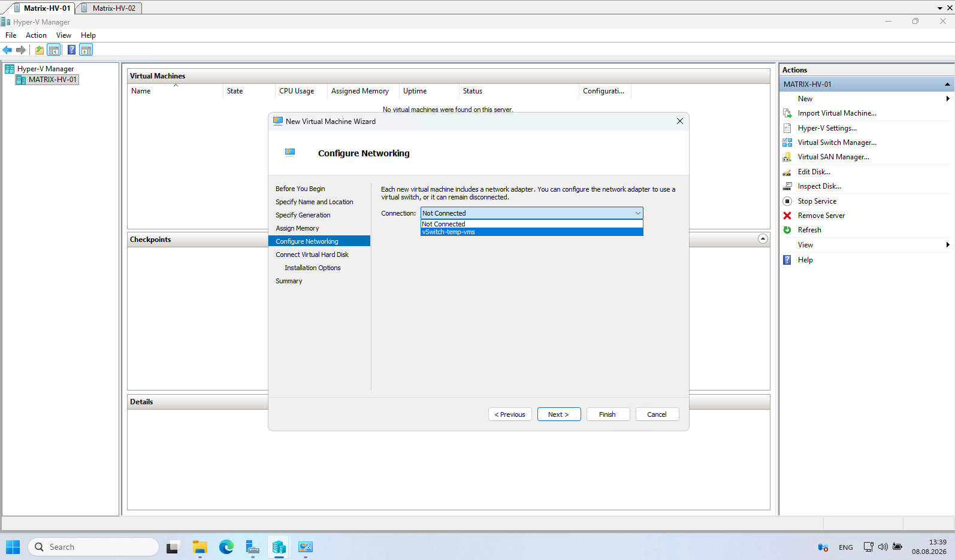The width and height of the screenshot is (955, 560).
Task: Open Hyper-V Settings from Actions pane
Action: tap(827, 128)
